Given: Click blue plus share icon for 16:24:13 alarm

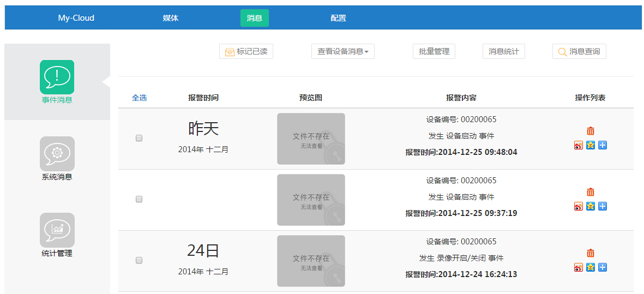Looking at the screenshot, I should click(x=603, y=267).
